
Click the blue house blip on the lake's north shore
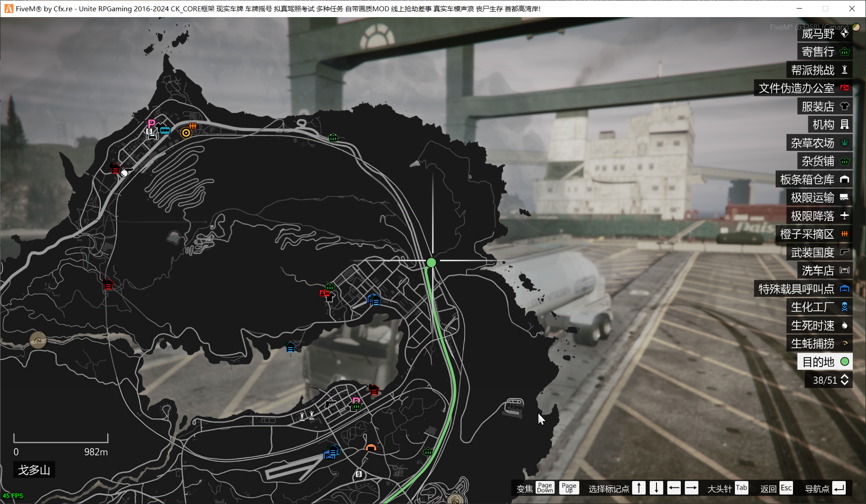(290, 347)
